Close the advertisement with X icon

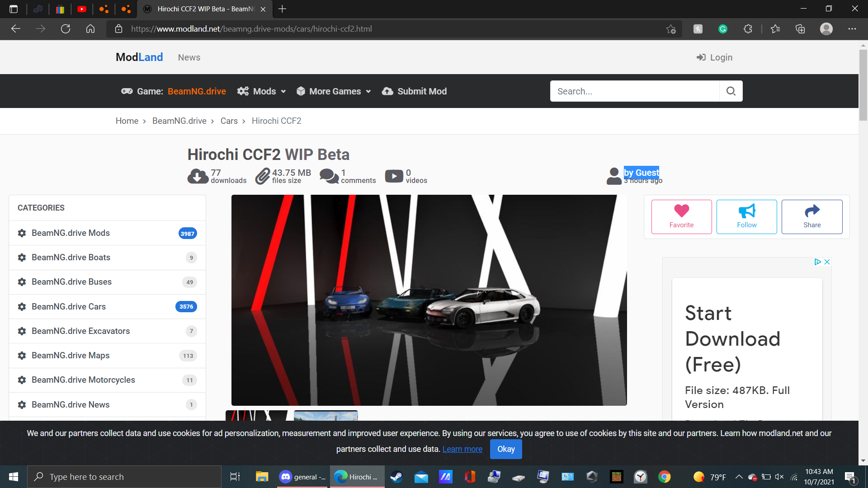pyautogui.click(x=827, y=262)
